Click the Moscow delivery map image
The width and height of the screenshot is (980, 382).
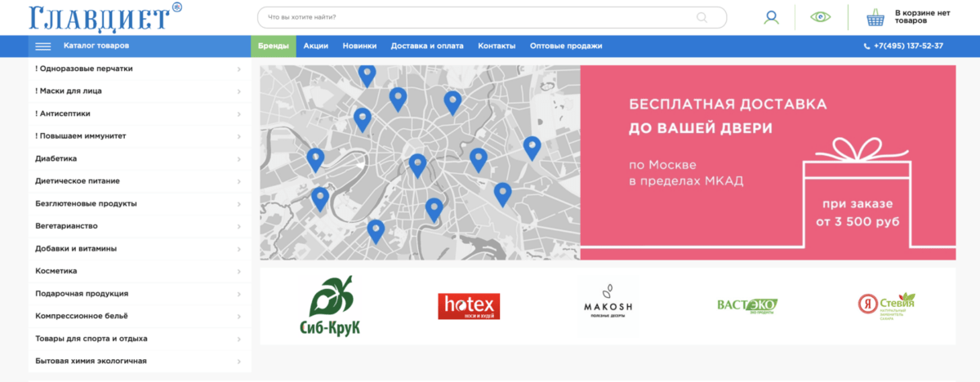(x=420, y=162)
